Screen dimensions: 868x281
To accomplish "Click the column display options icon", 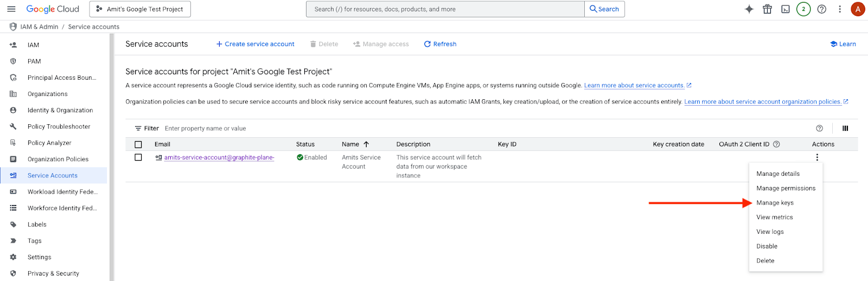I will pos(845,129).
